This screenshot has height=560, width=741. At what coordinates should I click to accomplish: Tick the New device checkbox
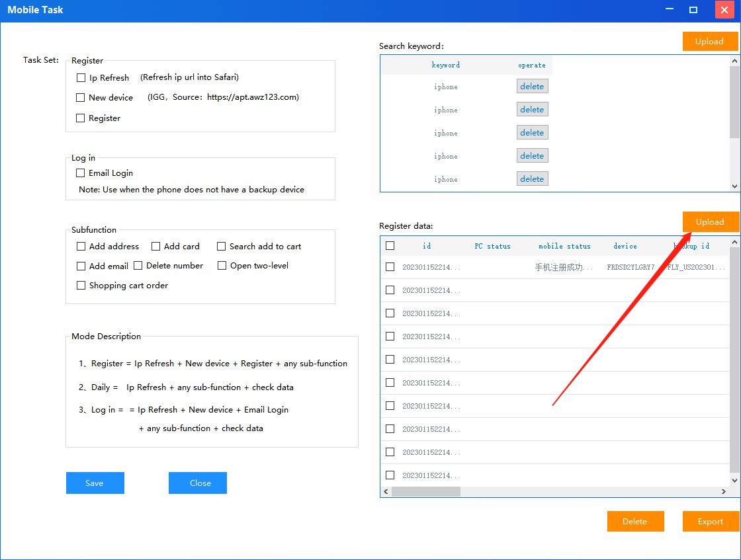coord(80,98)
